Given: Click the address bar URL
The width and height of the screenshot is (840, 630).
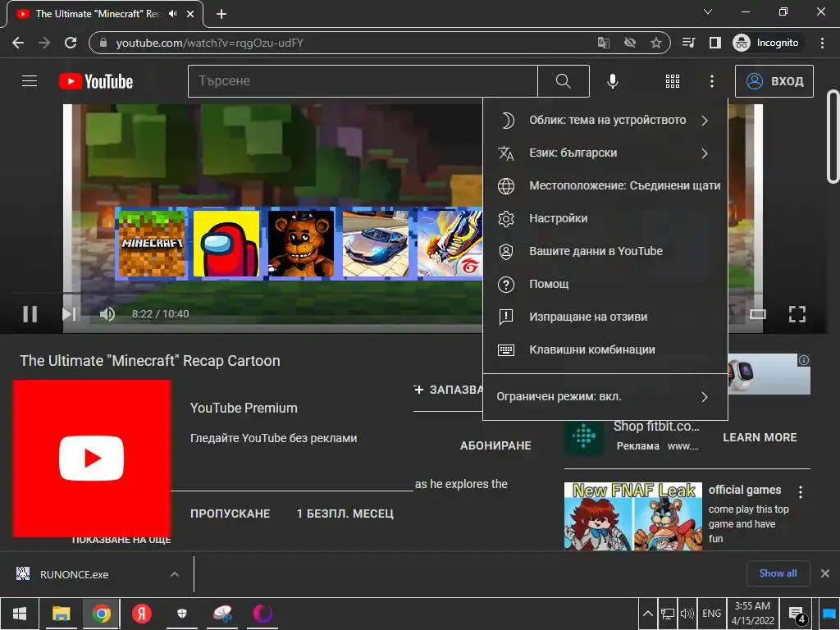Looking at the screenshot, I should coord(209,43).
